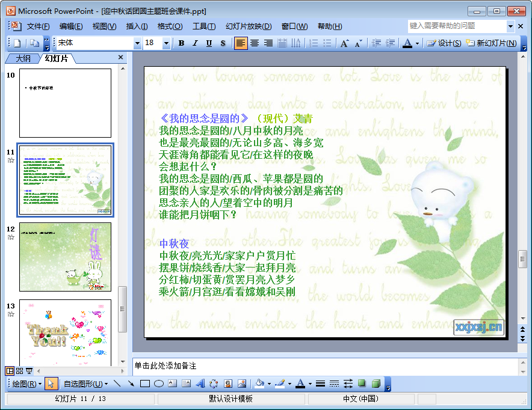Click the help question input box
The width and height of the screenshot is (532, 410).
coord(457,26)
